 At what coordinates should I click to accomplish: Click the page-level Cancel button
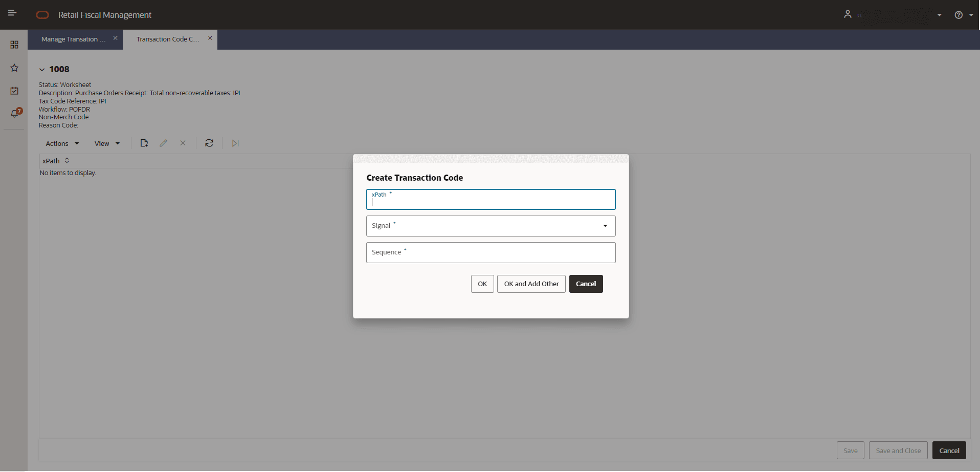pos(949,450)
